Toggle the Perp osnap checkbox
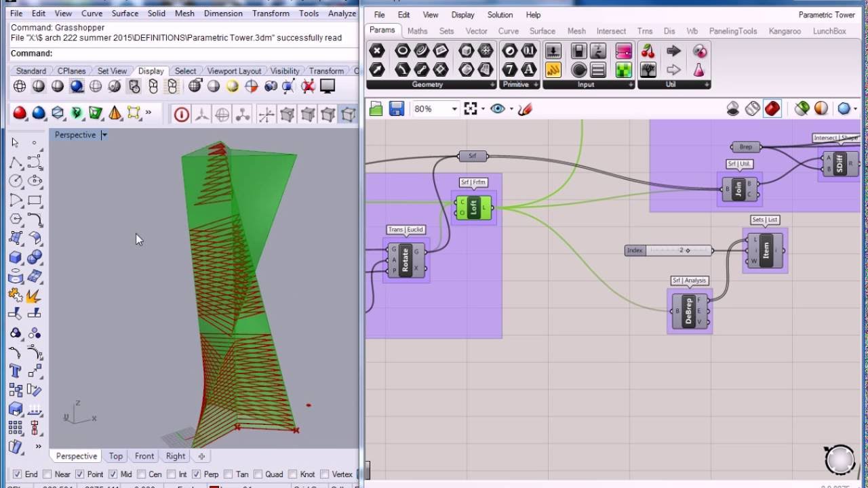 (x=196, y=474)
